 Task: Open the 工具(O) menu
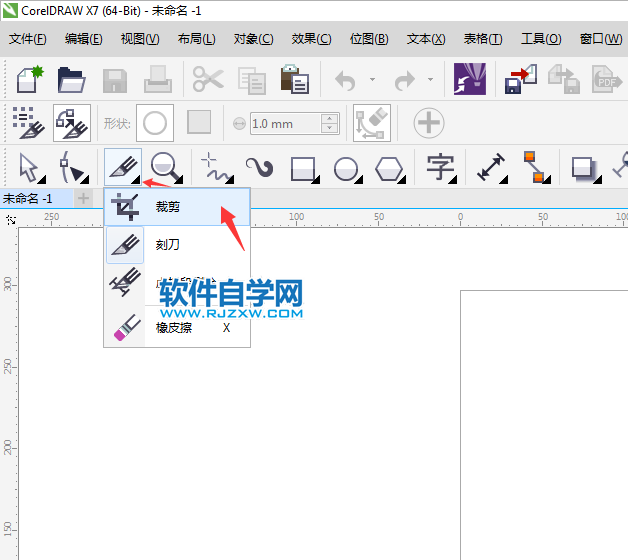point(541,39)
